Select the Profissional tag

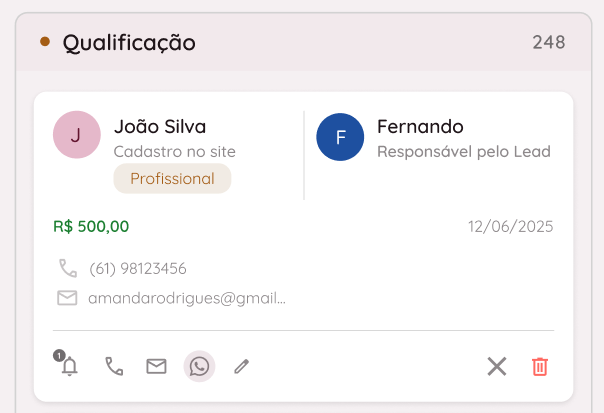[172, 179]
